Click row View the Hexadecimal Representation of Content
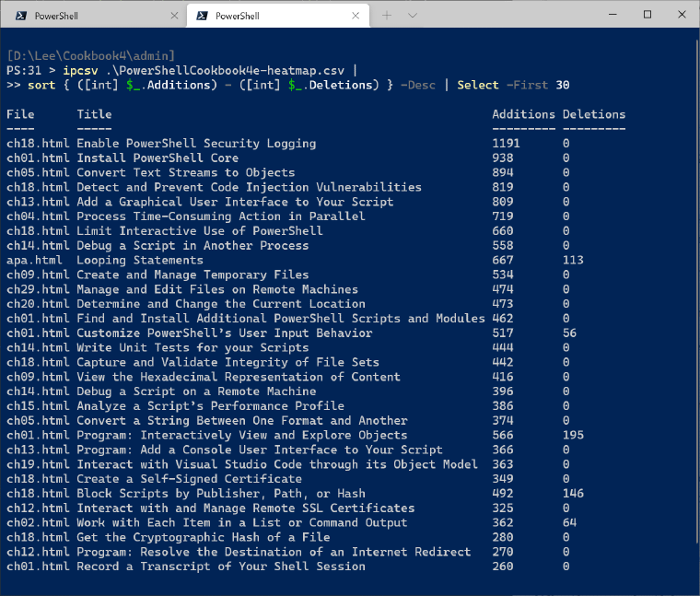Viewport: 700px width, 596px height. (316, 377)
